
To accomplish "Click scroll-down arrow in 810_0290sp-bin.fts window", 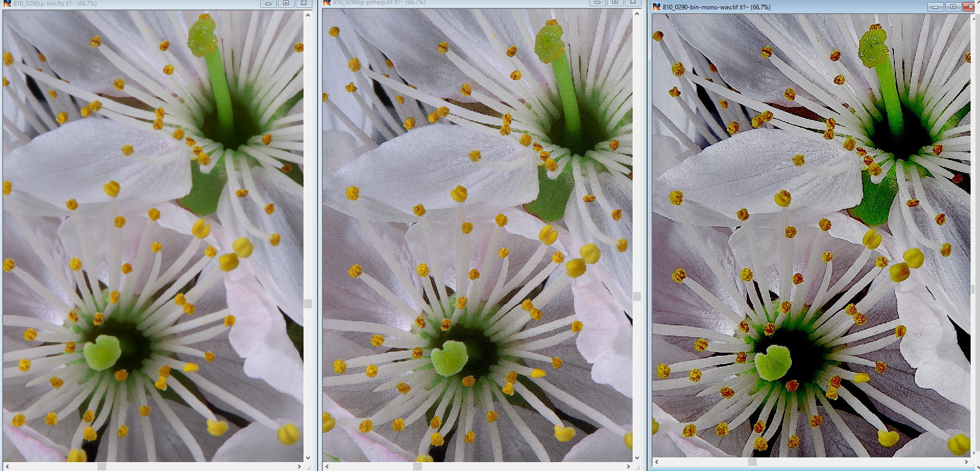I will click(x=308, y=457).
